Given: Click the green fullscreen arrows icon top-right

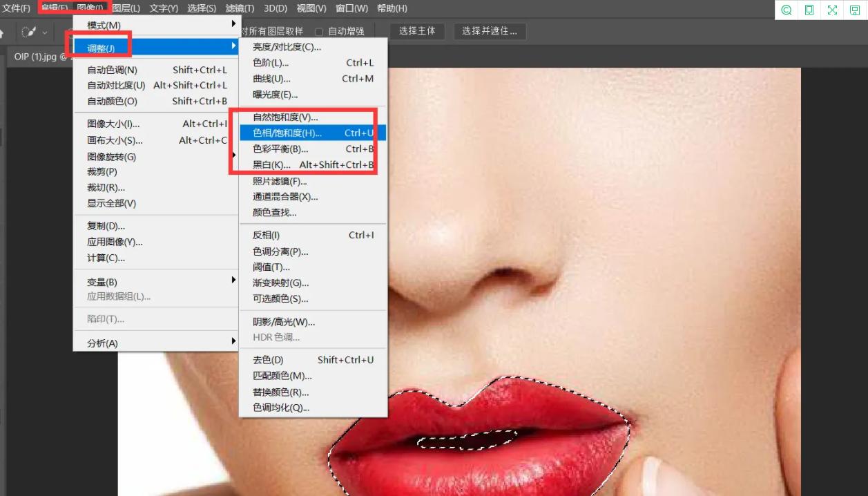Looking at the screenshot, I should point(831,10).
